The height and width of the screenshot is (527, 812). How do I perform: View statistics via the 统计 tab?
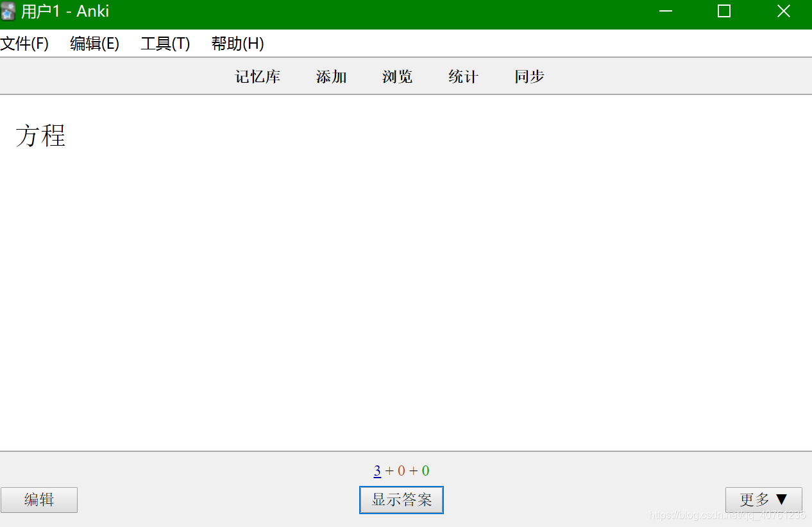click(x=463, y=76)
